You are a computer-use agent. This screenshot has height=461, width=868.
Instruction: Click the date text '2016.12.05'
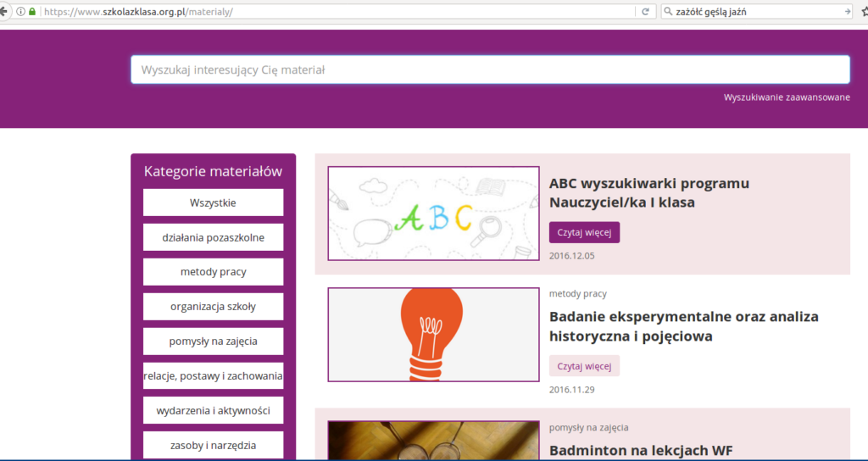pyautogui.click(x=572, y=256)
